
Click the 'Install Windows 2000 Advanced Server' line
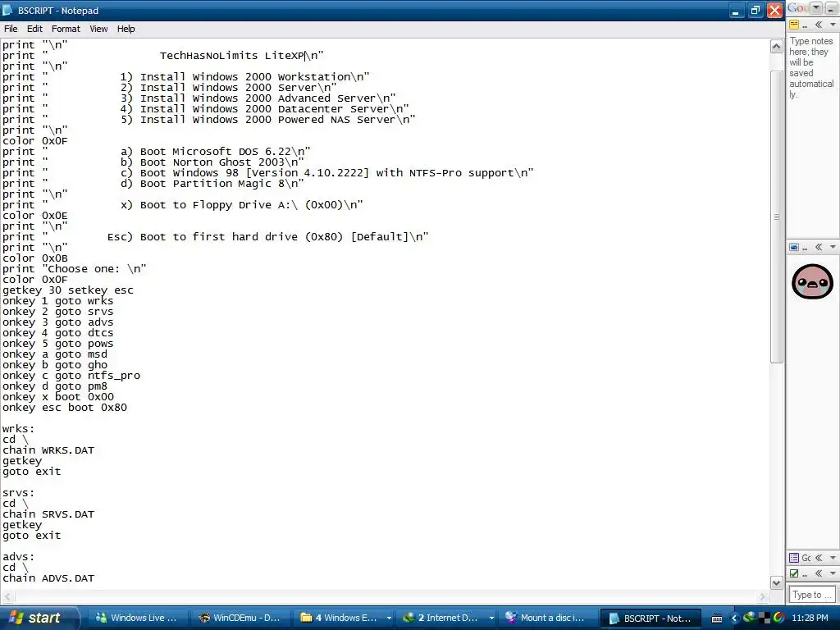tap(199, 98)
